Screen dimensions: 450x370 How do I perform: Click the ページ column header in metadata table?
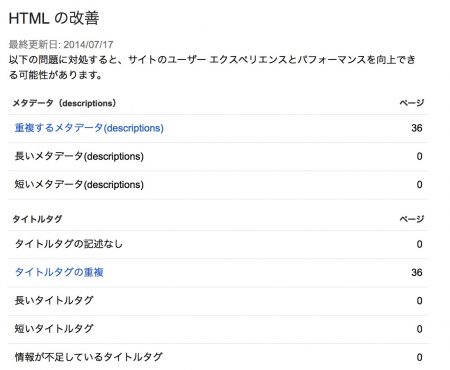click(x=412, y=103)
